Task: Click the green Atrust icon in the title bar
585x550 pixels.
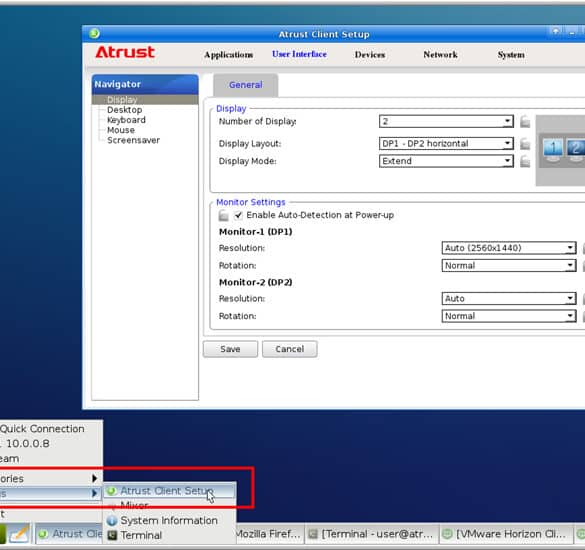Action: [x=94, y=34]
